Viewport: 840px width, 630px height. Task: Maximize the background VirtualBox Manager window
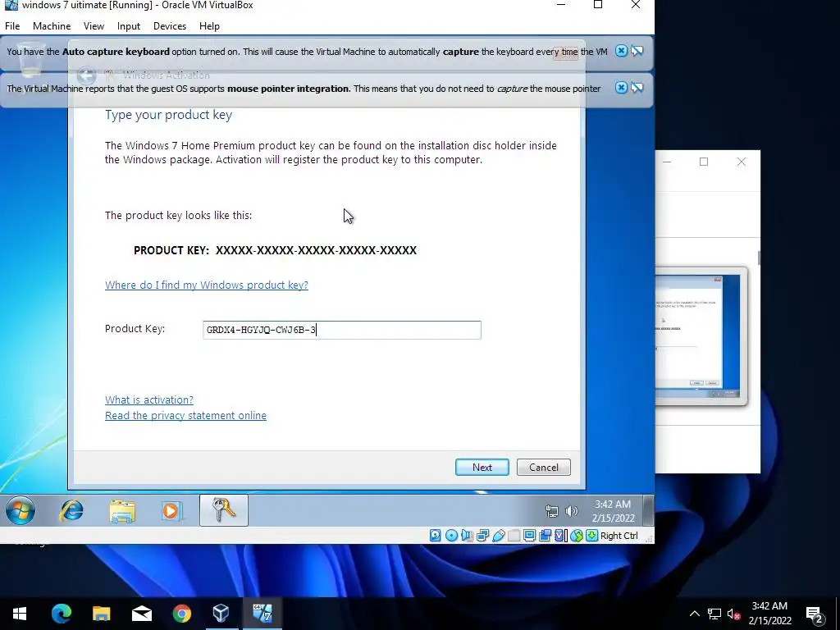pyautogui.click(x=704, y=162)
